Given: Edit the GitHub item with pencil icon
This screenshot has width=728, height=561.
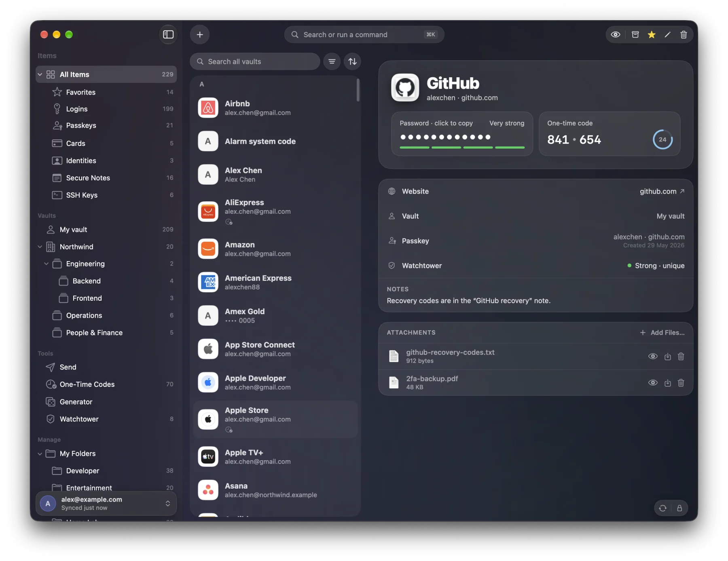Looking at the screenshot, I should coord(668,34).
